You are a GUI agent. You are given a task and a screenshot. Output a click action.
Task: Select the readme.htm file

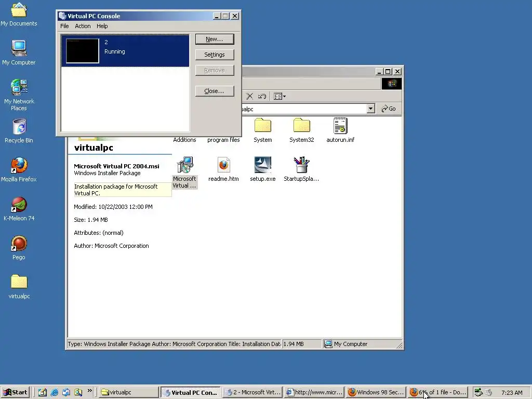pos(223,169)
